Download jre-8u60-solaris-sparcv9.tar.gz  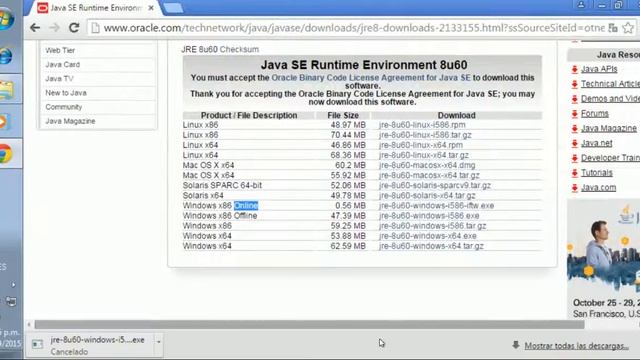[435, 185]
